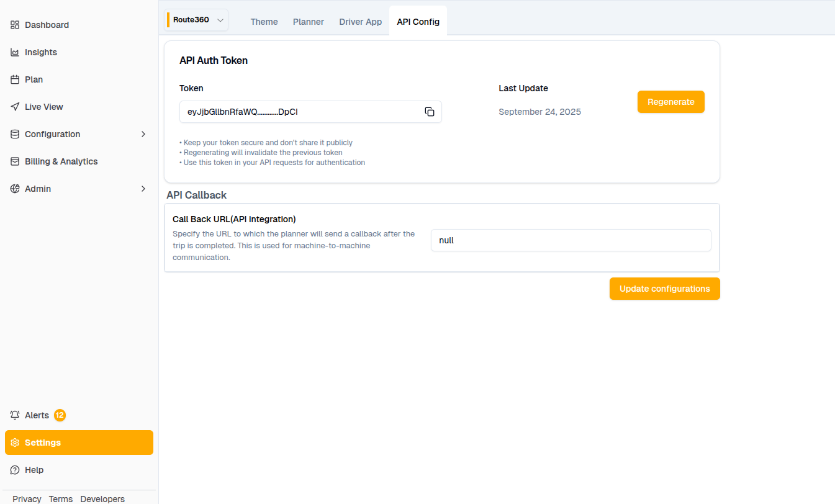Expand the Configuration submenu chevron
The height and width of the screenshot is (504, 835).
pos(143,134)
